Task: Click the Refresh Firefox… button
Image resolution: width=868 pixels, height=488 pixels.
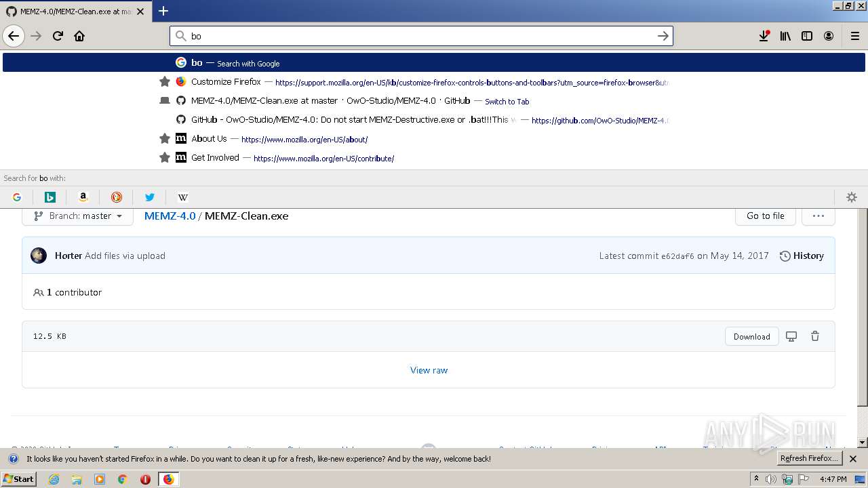Action: click(x=810, y=459)
